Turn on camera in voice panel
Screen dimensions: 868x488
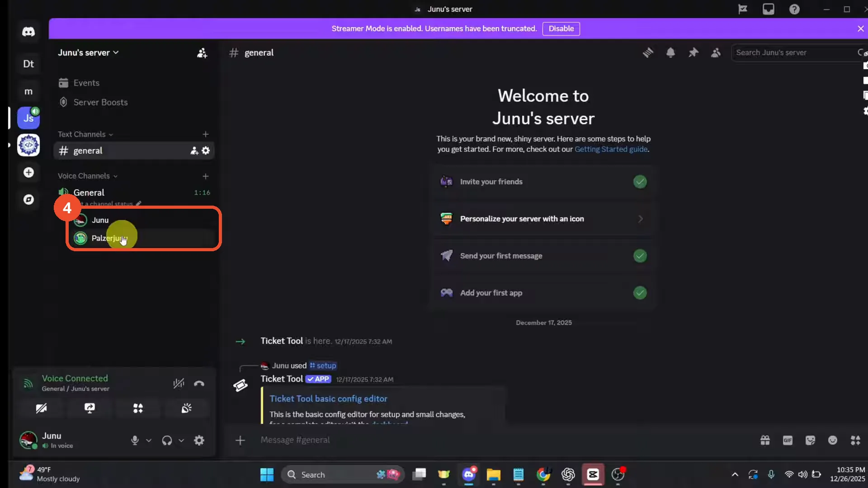[x=41, y=408]
